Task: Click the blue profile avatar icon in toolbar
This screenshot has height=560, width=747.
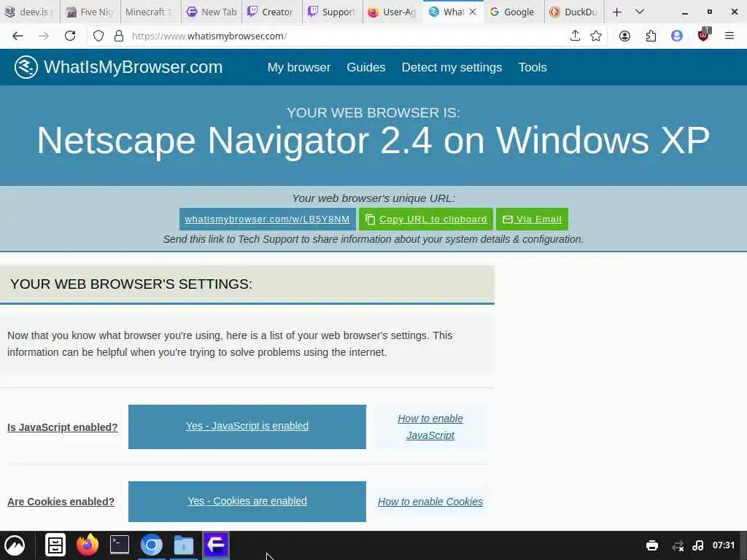Action: 676,36
